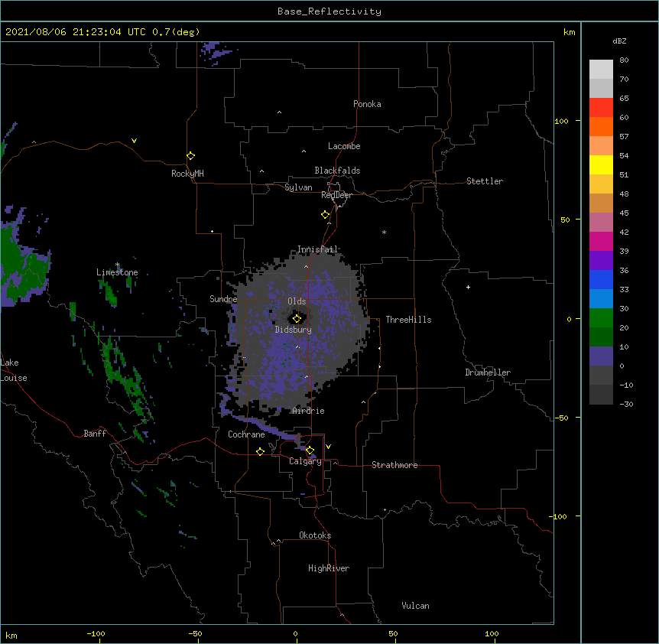Click the HighRiver city label
Screen dimensions: 659x644
[328, 568]
